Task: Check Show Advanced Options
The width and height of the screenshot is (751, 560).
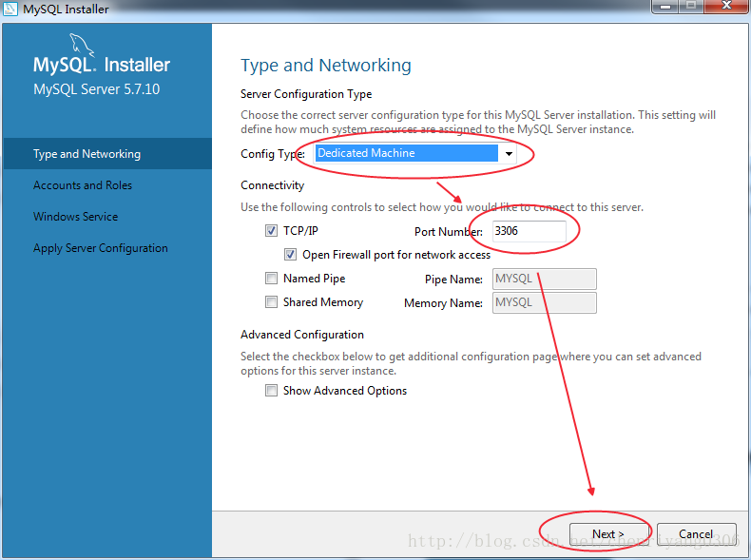Action: 271,391
